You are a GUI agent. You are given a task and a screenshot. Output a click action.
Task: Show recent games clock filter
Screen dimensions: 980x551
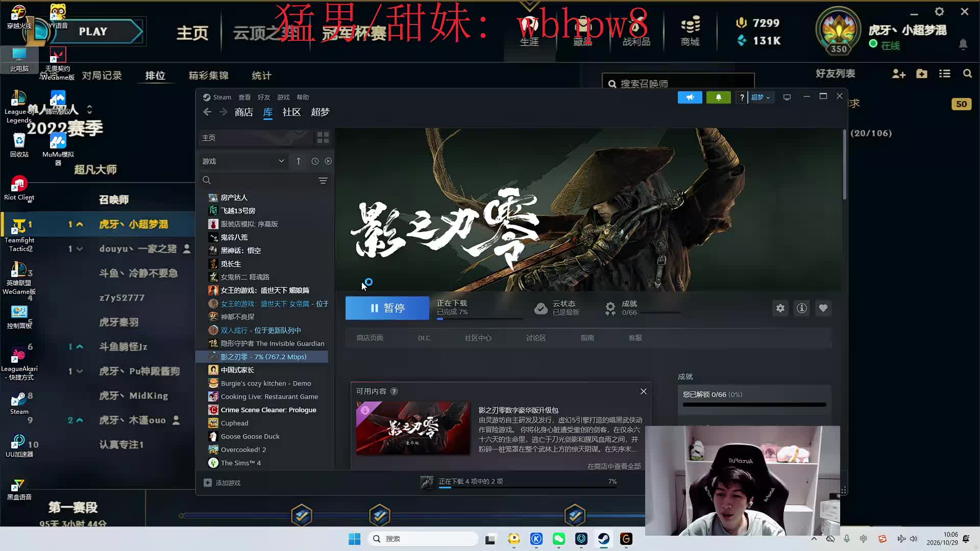coord(315,161)
